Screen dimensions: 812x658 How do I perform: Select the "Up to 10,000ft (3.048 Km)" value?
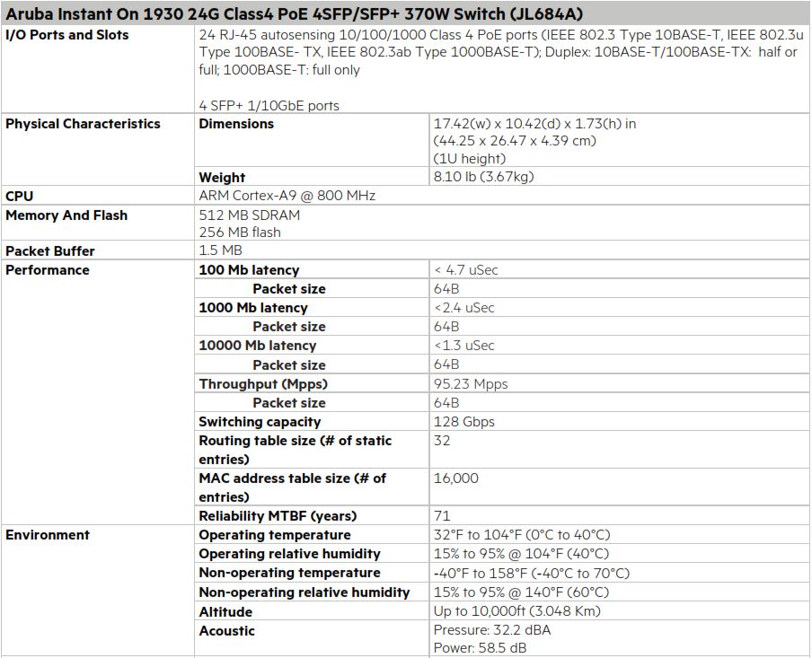(516, 611)
